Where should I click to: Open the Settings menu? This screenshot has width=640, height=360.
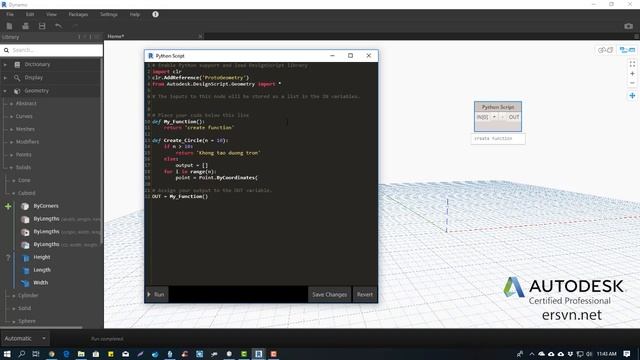point(109,14)
